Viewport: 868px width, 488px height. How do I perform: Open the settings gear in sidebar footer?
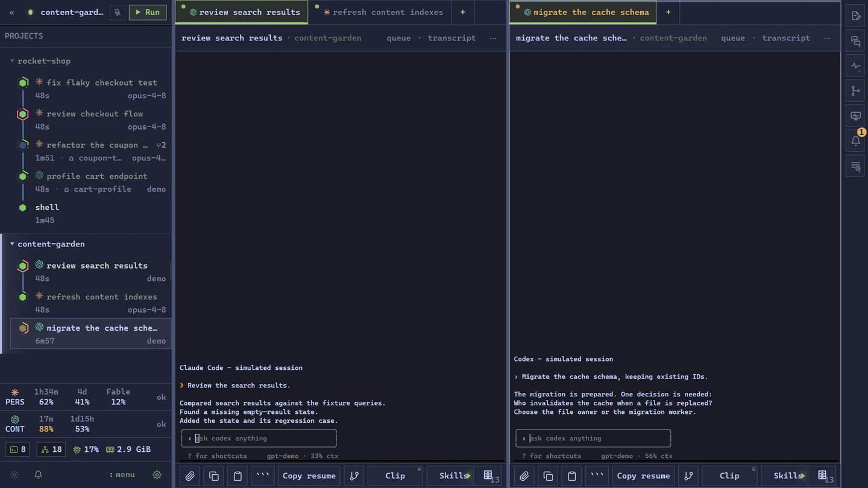[x=157, y=475]
